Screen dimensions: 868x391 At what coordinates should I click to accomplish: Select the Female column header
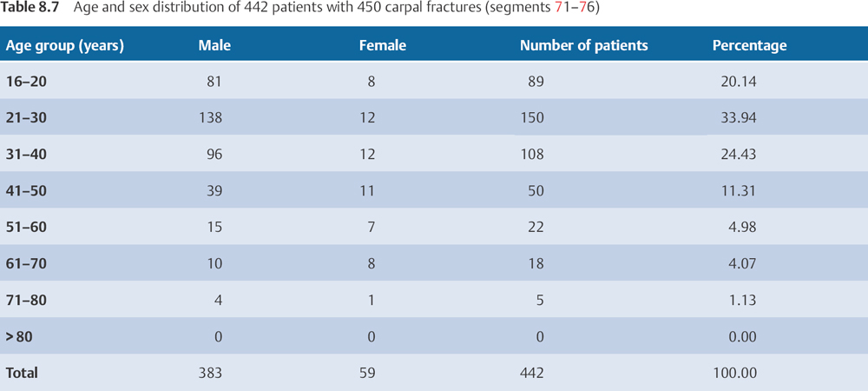tap(382, 46)
